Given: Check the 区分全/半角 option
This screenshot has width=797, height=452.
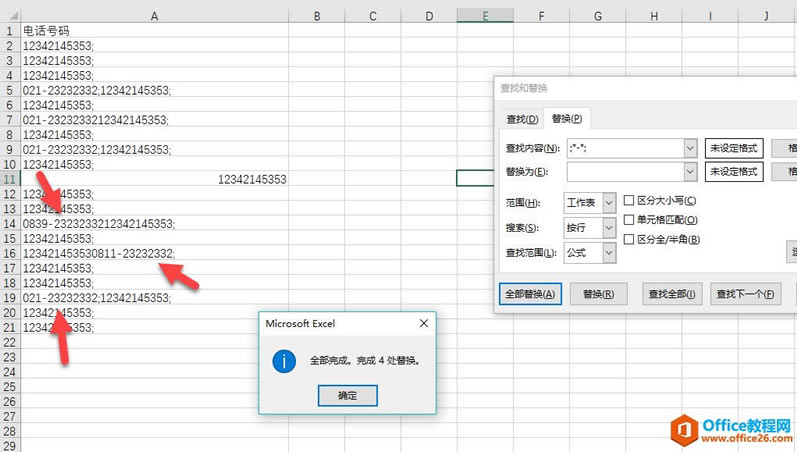Looking at the screenshot, I should [x=629, y=239].
